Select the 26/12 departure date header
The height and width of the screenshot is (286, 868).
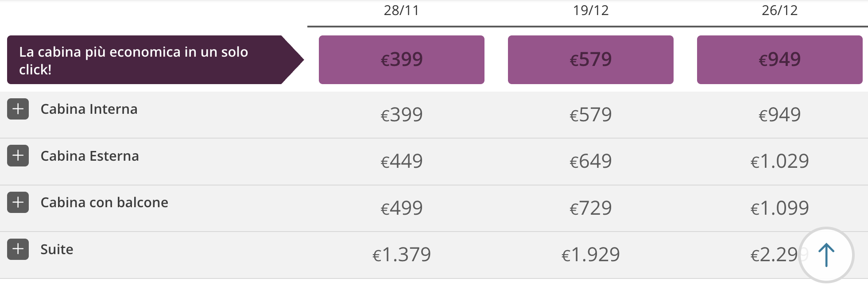pos(780,11)
